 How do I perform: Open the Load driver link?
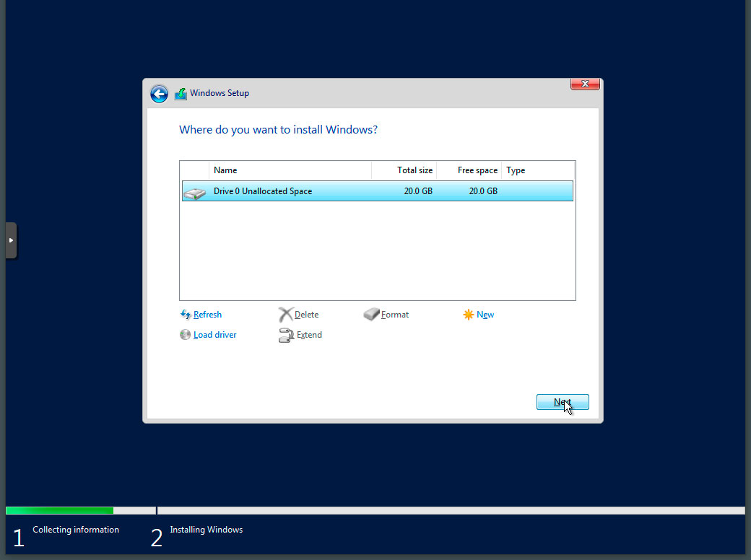(x=214, y=334)
